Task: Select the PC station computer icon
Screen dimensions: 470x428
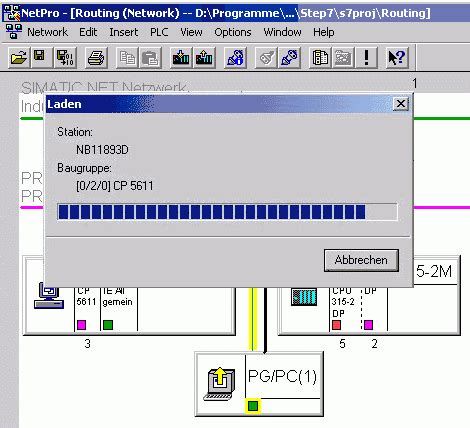Action: (x=49, y=295)
